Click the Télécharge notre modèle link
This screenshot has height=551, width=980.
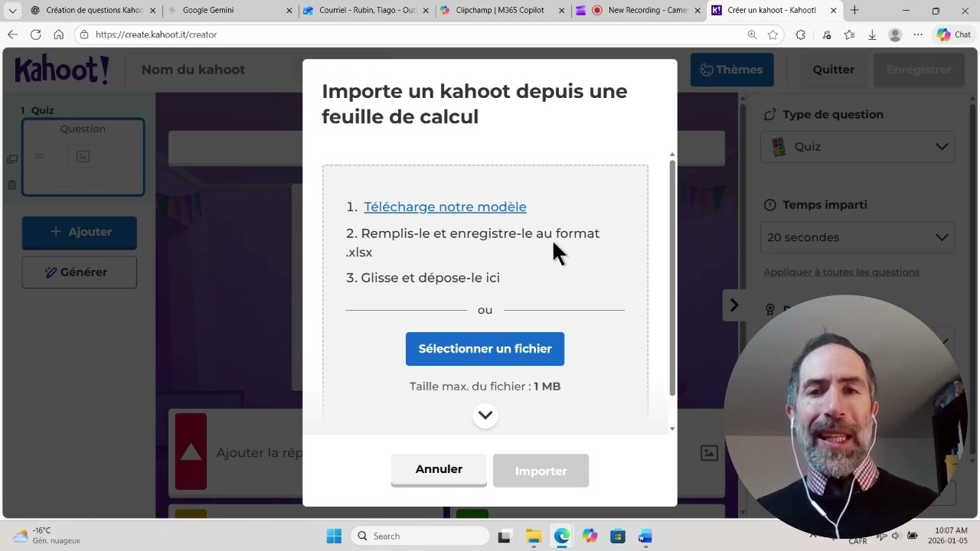point(445,207)
